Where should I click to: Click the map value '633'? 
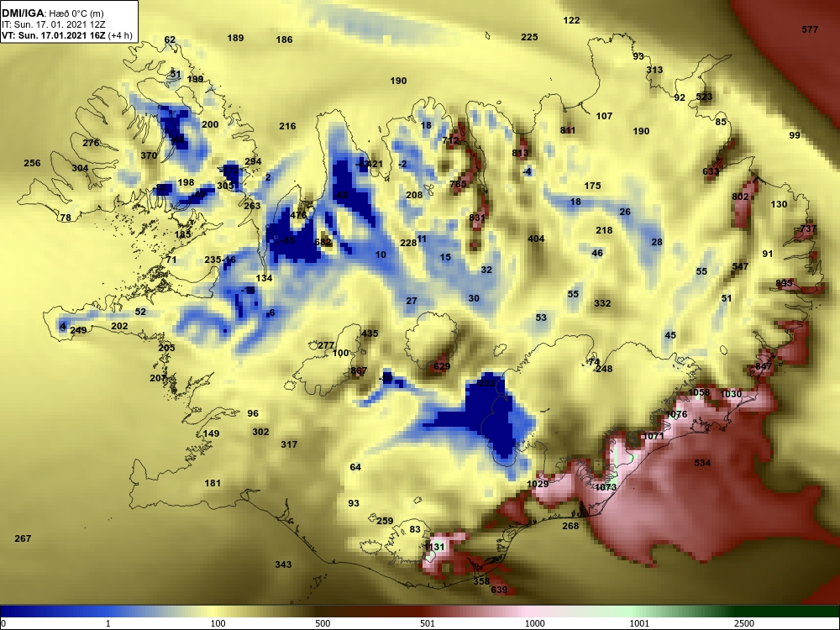click(711, 172)
